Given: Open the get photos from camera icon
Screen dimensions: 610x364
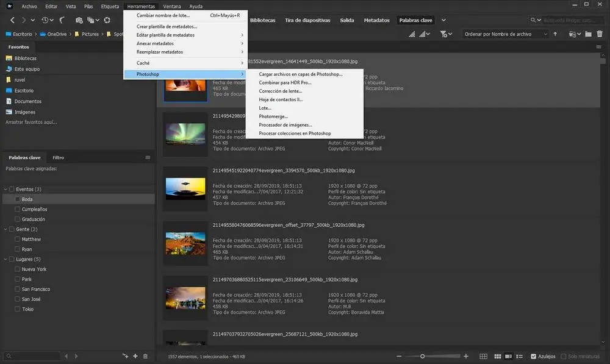Looking at the screenshot, I should (79, 20).
